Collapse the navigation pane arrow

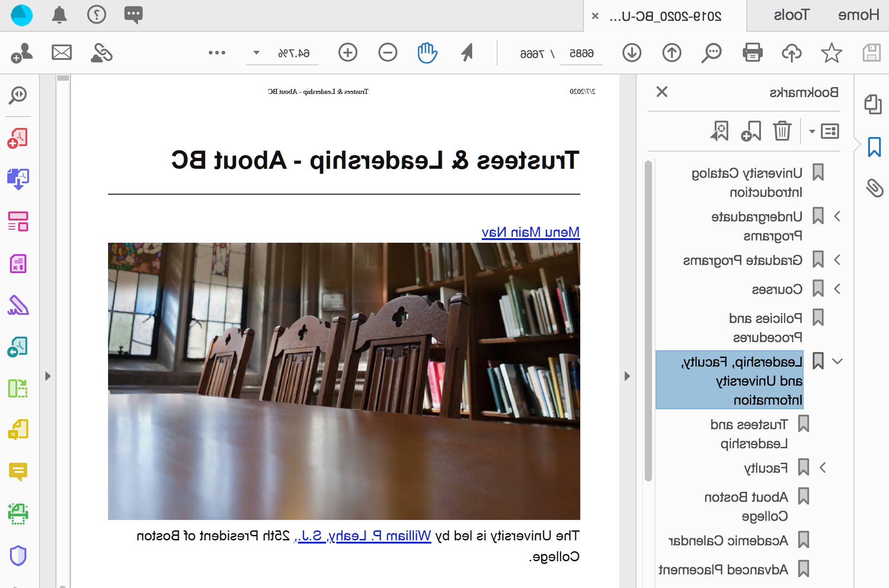(627, 376)
